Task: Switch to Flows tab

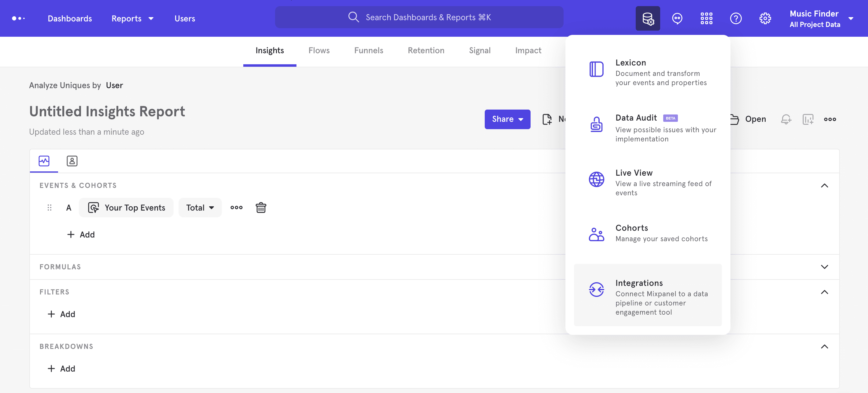Action: [x=319, y=51]
